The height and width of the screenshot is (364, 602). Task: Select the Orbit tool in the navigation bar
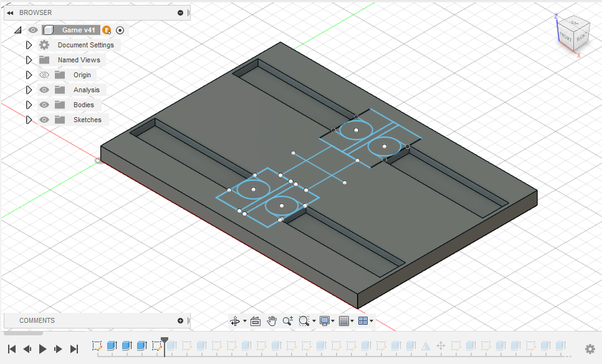pyautogui.click(x=236, y=321)
